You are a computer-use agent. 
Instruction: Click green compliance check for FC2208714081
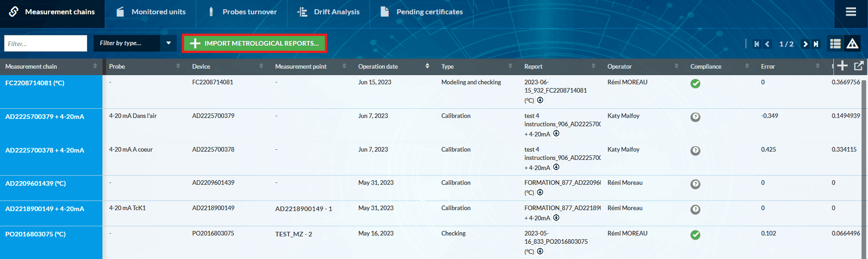click(695, 83)
